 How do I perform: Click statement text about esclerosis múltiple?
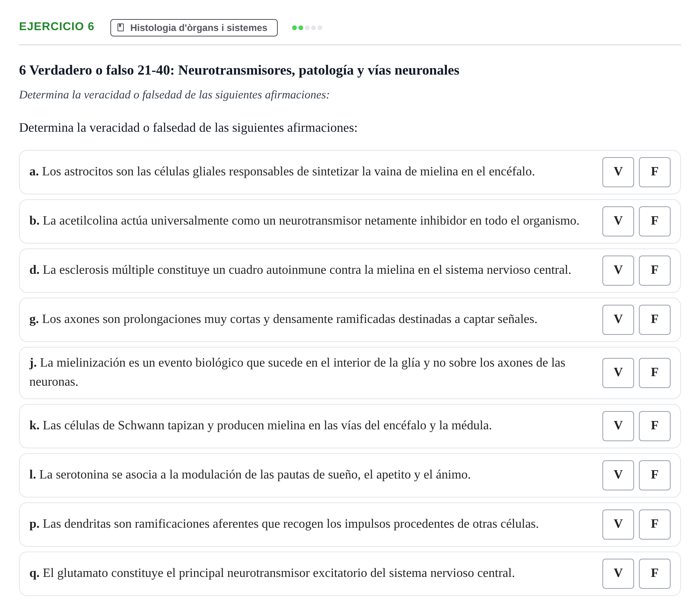[x=300, y=270]
